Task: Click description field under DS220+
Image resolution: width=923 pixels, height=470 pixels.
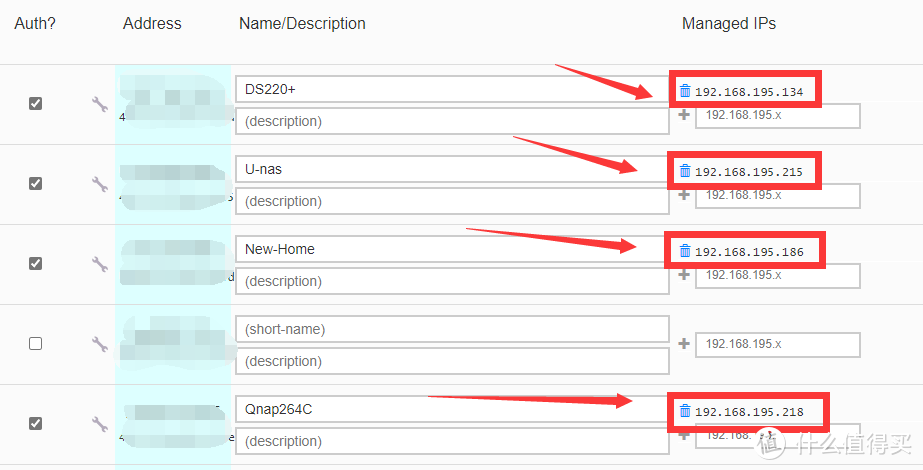Action: click(452, 121)
